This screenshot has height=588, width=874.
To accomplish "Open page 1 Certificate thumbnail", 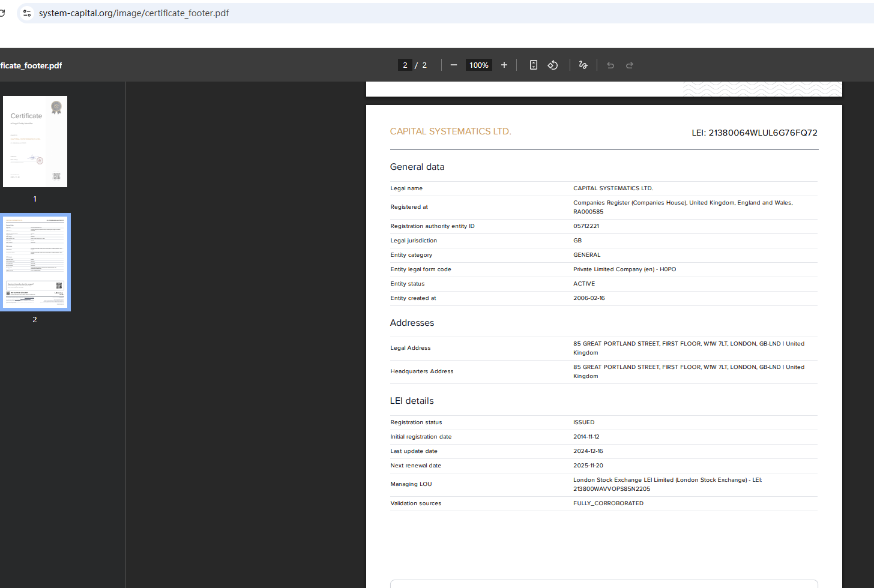I will tap(35, 142).
